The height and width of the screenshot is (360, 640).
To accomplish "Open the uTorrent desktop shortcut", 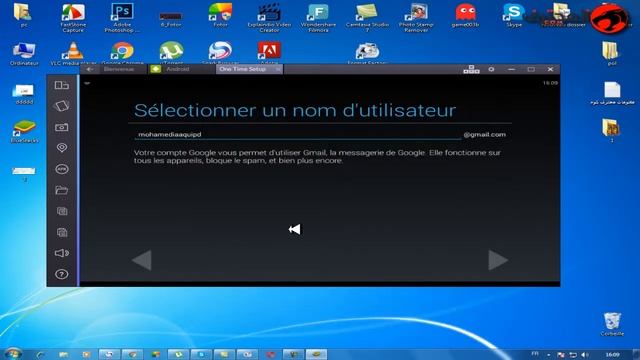I will [x=171, y=53].
